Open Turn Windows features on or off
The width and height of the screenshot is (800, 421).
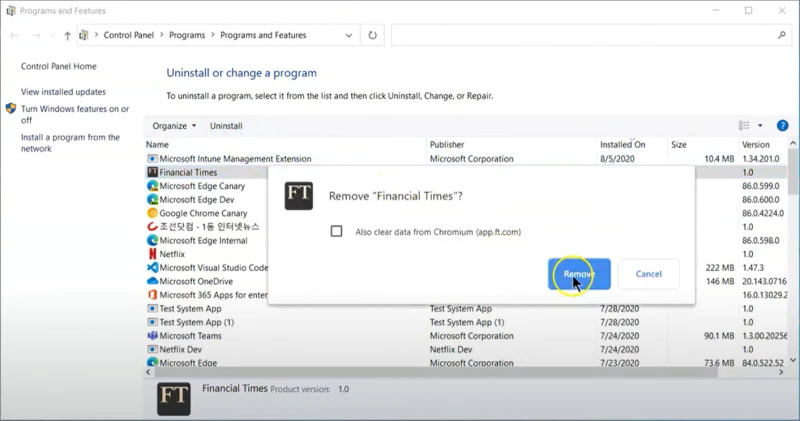tap(75, 114)
